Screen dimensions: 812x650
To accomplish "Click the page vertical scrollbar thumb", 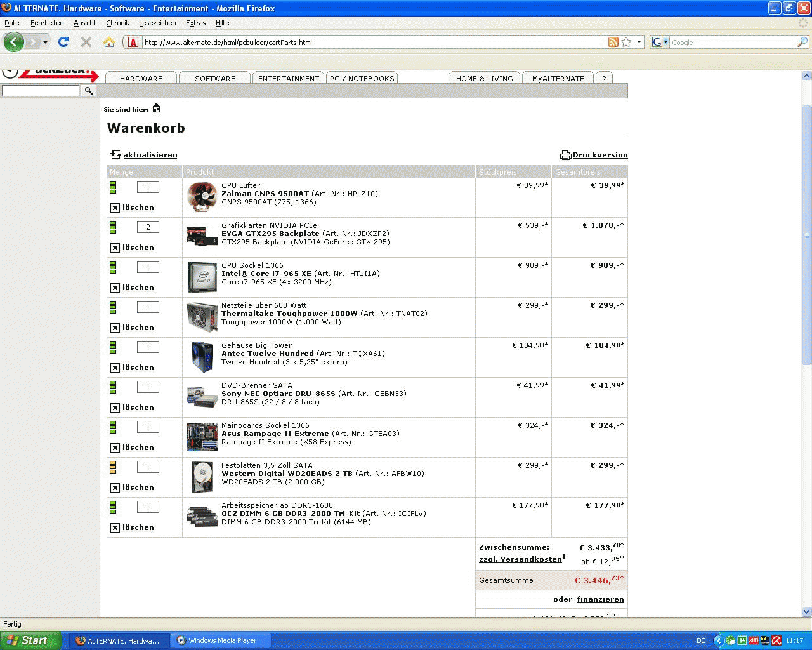I will pyautogui.click(x=806, y=235).
